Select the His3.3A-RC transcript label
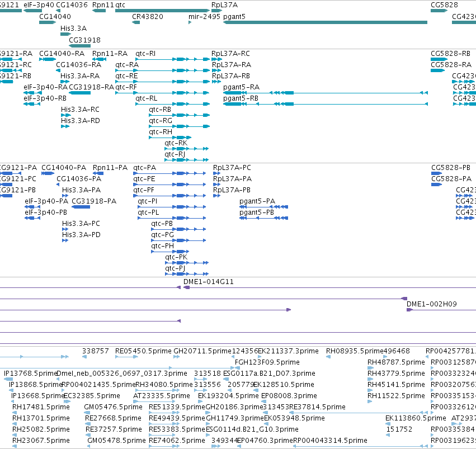476x449 pixels. [x=80, y=110]
